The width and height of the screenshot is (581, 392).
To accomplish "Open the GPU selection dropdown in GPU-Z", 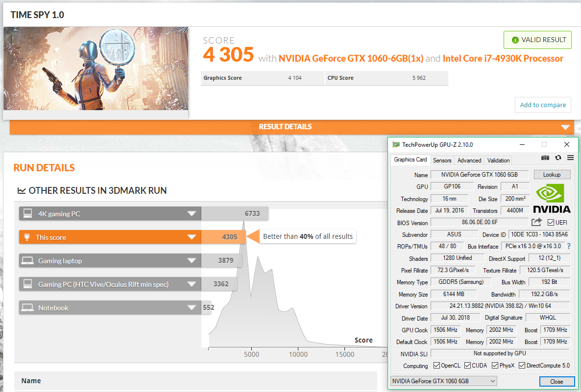I will (x=443, y=381).
